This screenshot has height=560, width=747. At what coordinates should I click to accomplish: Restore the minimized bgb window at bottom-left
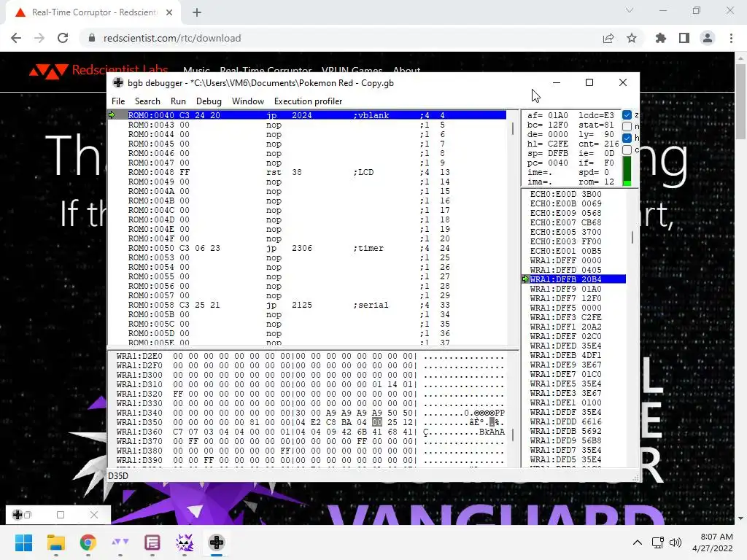(x=27, y=515)
